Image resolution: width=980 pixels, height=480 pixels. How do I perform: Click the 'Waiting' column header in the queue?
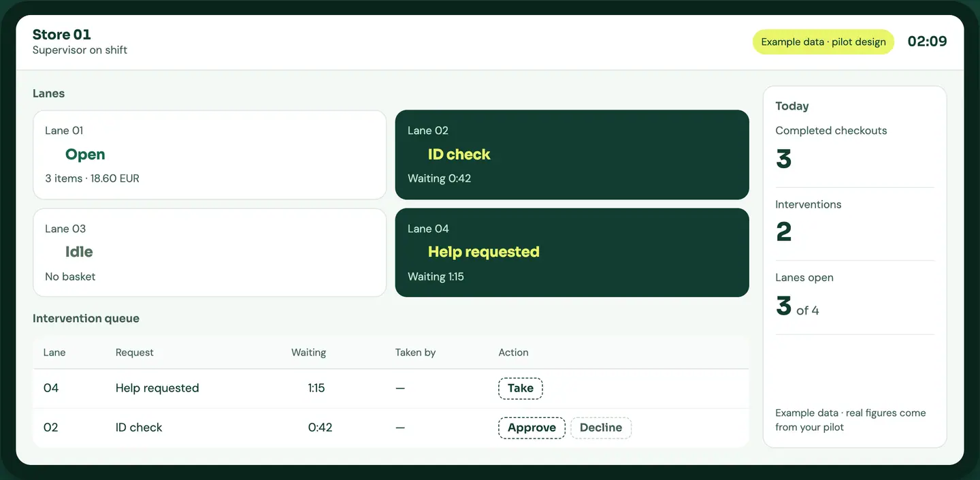click(x=309, y=353)
